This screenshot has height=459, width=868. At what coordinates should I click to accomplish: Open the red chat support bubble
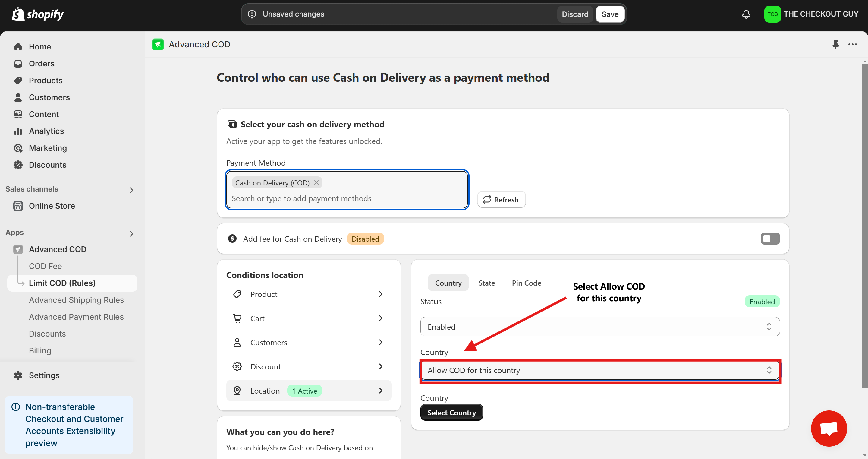click(829, 428)
